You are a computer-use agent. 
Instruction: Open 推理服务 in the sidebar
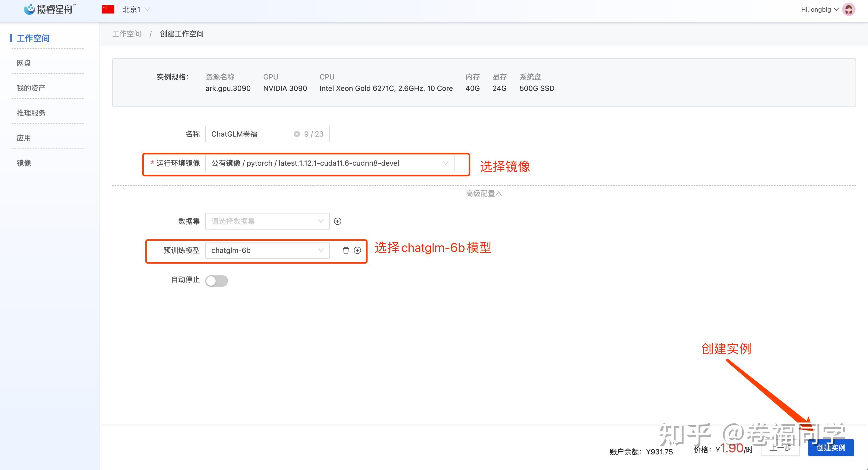[x=31, y=113]
